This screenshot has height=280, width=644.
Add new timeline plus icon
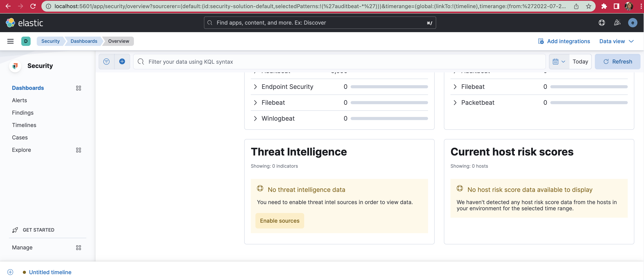10,272
